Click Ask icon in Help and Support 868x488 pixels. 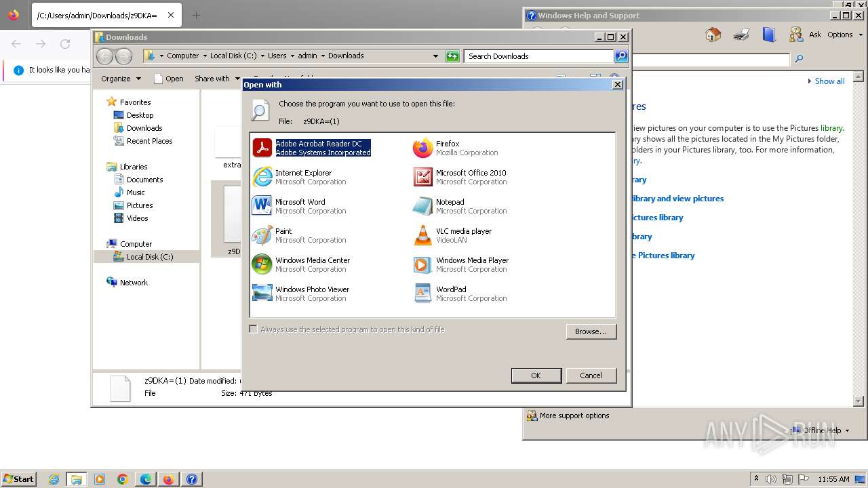796,35
